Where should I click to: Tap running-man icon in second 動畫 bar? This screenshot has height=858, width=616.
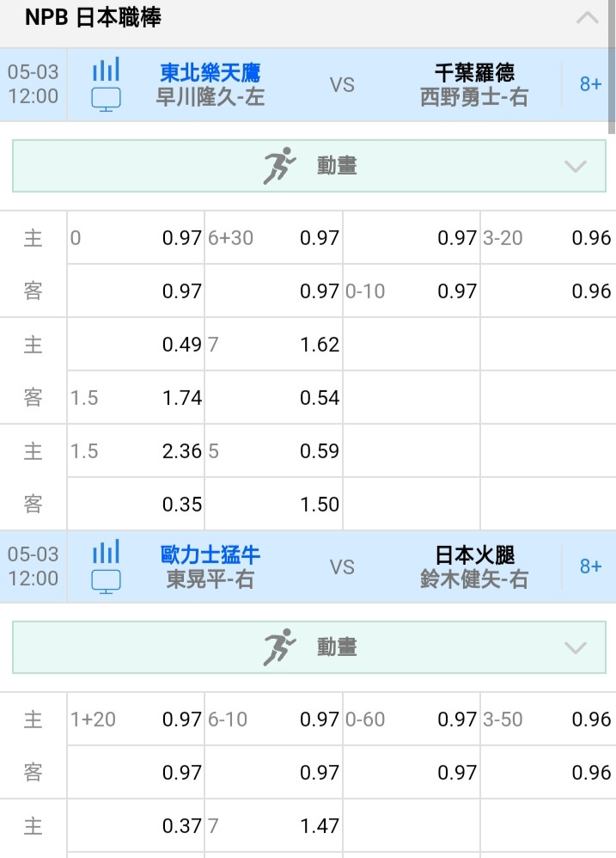coord(279,647)
